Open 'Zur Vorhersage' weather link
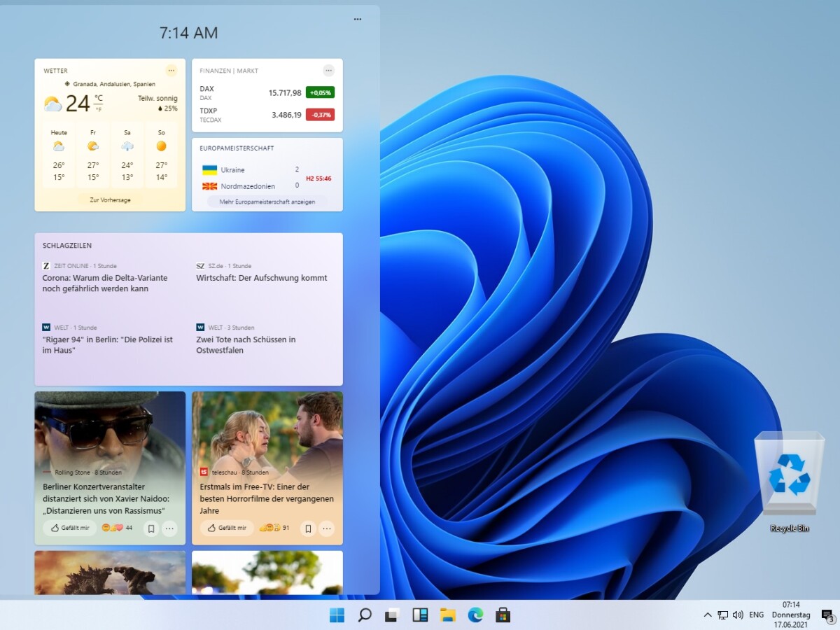The width and height of the screenshot is (840, 630). coord(109,199)
